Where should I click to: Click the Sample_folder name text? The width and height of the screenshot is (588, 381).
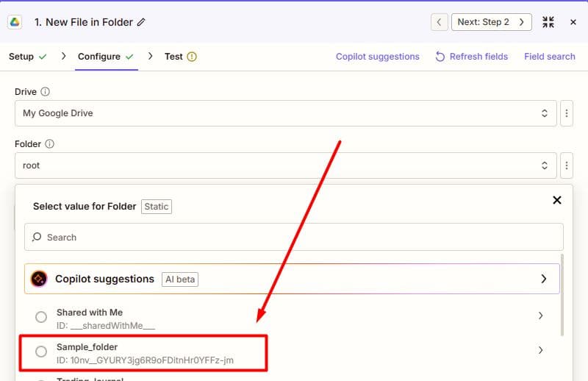tap(87, 347)
